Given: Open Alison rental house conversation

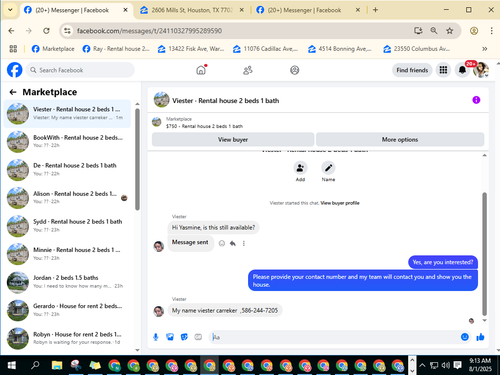Looking at the screenshot, I should 67,198.
